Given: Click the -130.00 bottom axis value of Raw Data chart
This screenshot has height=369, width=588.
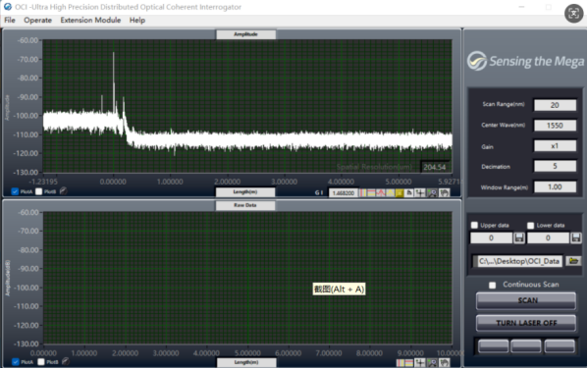Looking at the screenshot, I should tap(26, 343).
